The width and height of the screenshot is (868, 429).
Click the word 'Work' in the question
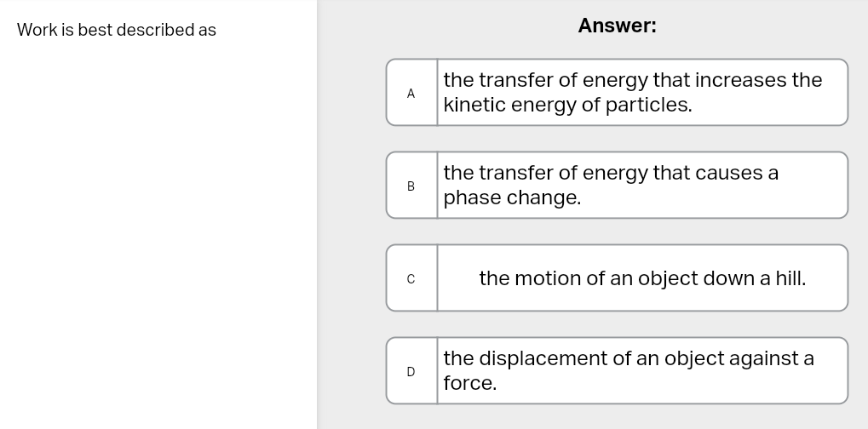[x=37, y=30]
